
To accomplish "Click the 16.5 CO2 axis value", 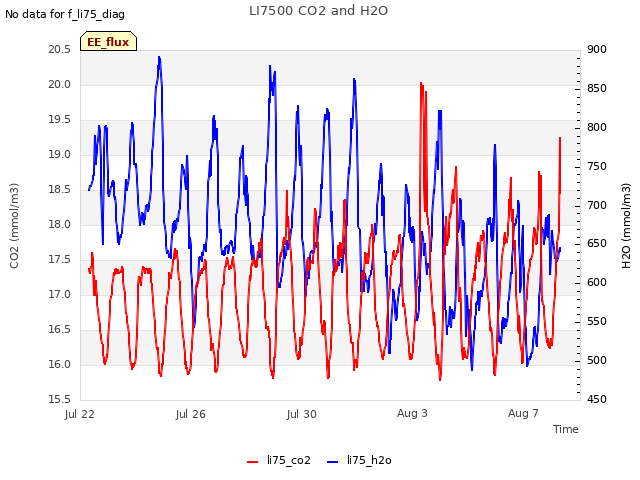I will [x=60, y=329].
